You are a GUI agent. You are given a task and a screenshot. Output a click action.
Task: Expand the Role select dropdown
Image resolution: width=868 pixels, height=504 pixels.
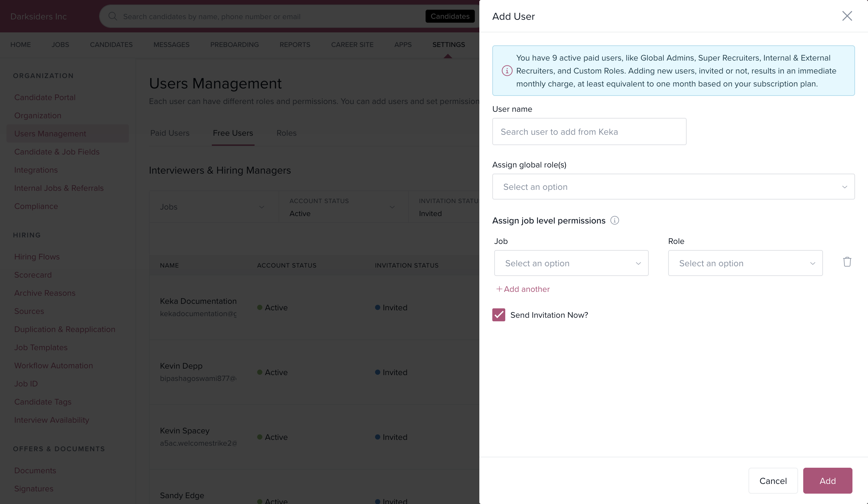[x=745, y=263]
